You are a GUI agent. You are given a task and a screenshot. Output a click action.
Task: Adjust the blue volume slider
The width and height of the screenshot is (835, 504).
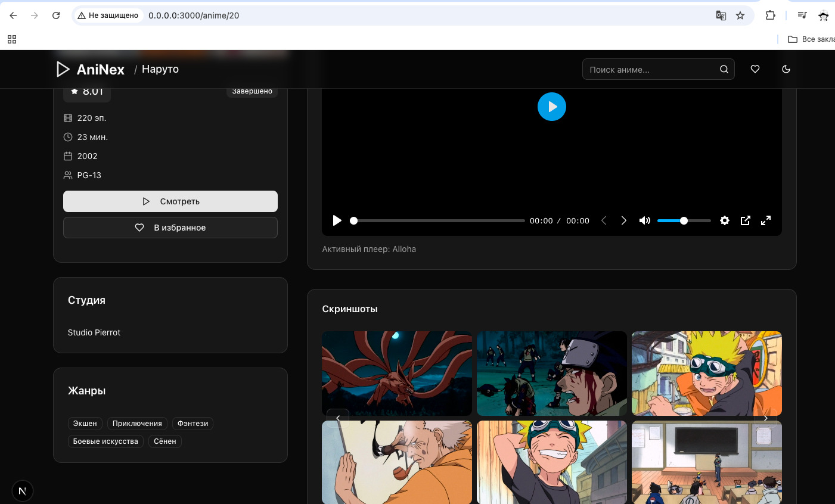click(x=684, y=220)
